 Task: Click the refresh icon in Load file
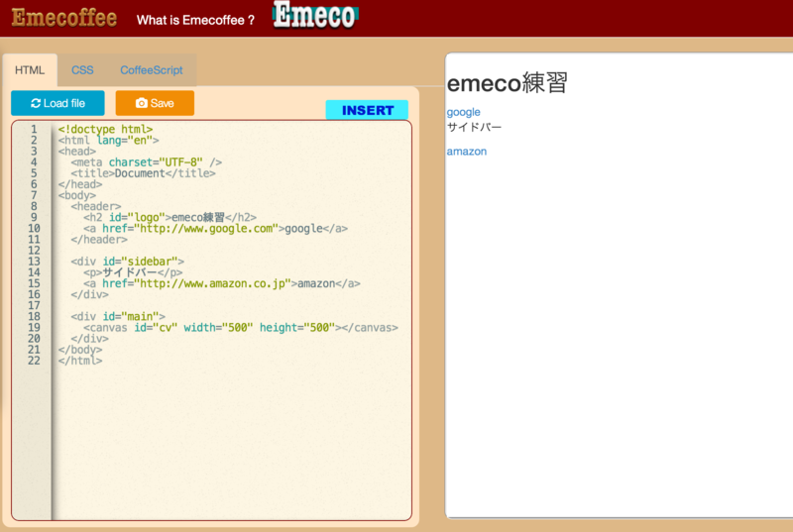[36, 103]
